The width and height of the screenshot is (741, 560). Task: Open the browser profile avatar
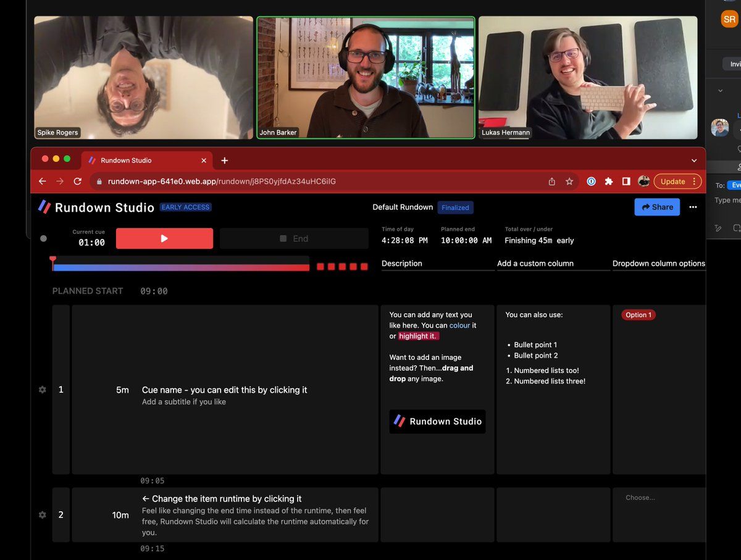[x=644, y=182]
